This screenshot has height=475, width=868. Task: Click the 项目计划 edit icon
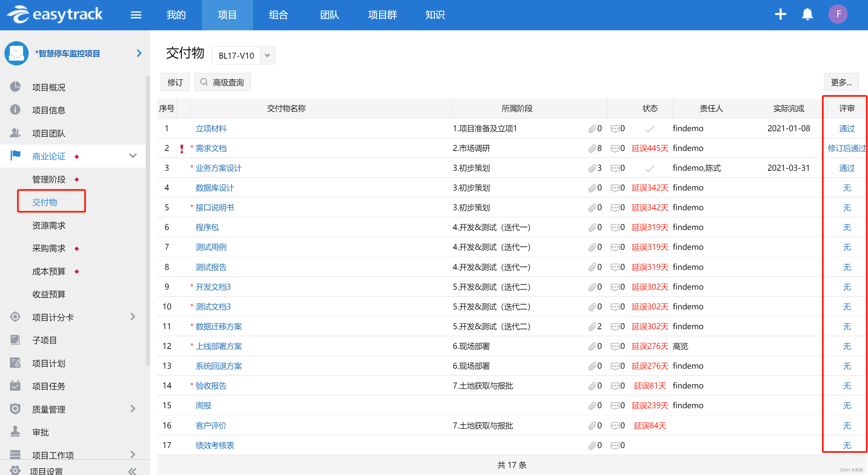tap(15, 363)
